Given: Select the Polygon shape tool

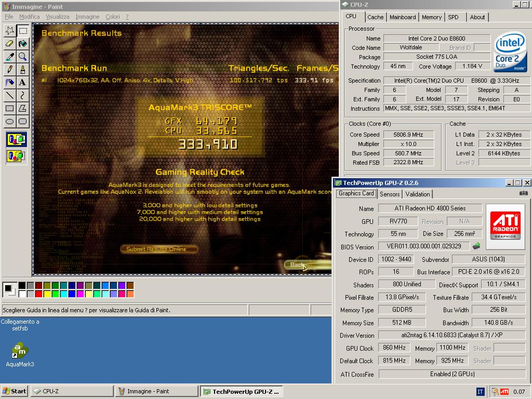Looking at the screenshot, I should (23, 108).
